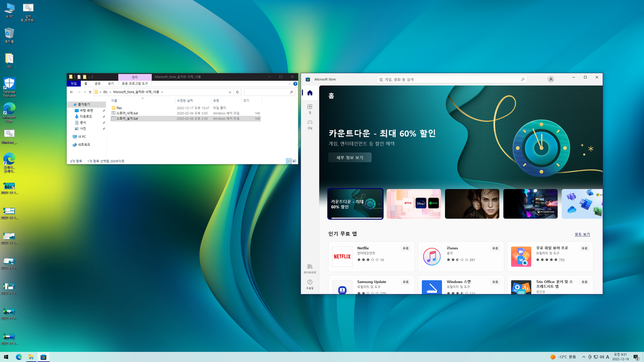Viewport: 644px width, 362px height.
Task: Click the Explorer up-one-level arrow
Action: (90, 92)
